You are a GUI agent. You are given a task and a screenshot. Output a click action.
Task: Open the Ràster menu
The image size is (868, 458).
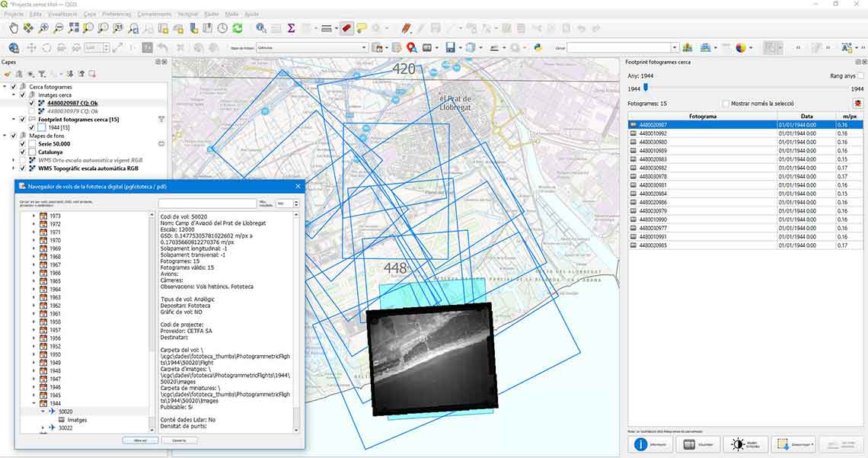pyautogui.click(x=212, y=14)
